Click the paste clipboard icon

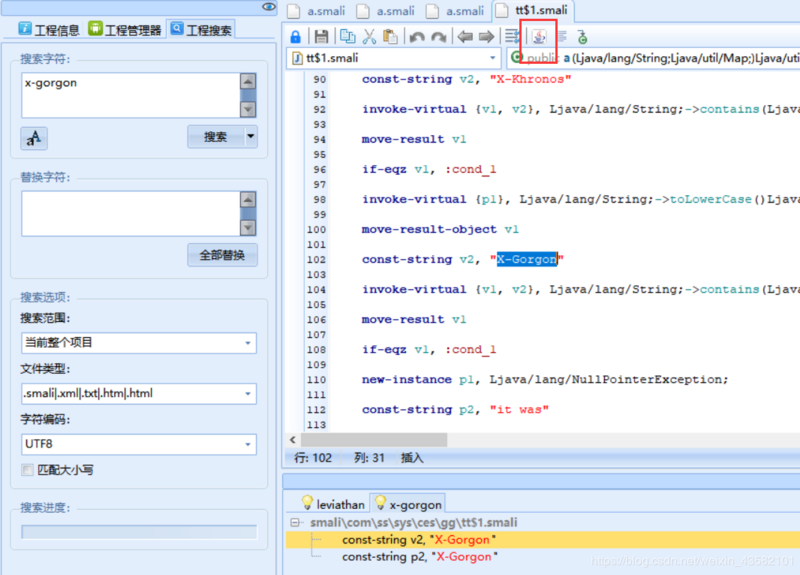click(390, 37)
